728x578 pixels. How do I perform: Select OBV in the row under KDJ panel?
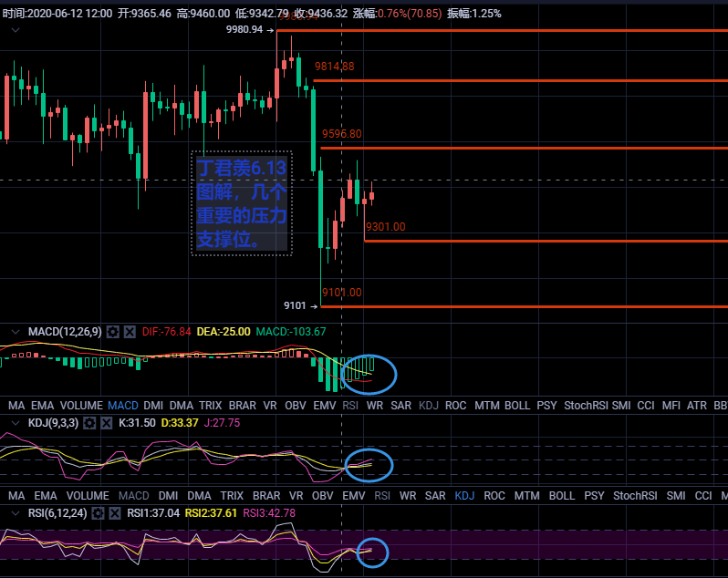pos(323,496)
